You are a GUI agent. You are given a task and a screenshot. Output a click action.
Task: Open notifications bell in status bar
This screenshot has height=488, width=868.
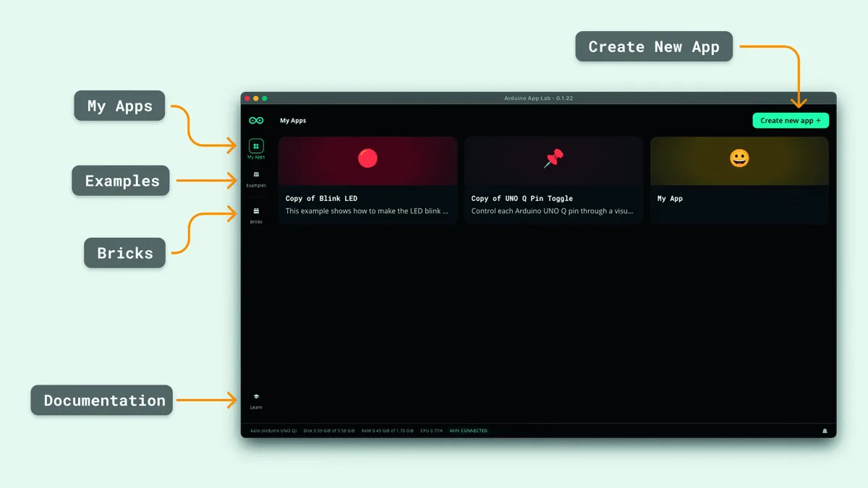pos(825,431)
